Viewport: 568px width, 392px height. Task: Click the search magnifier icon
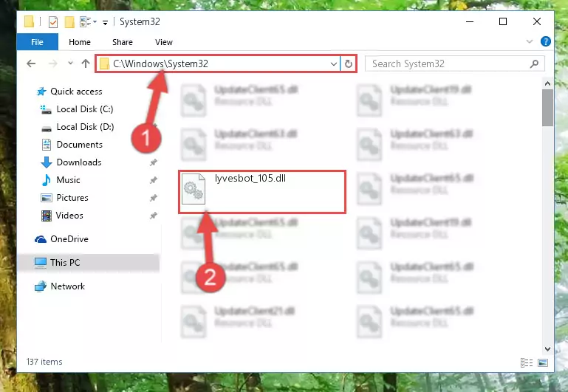coord(534,64)
